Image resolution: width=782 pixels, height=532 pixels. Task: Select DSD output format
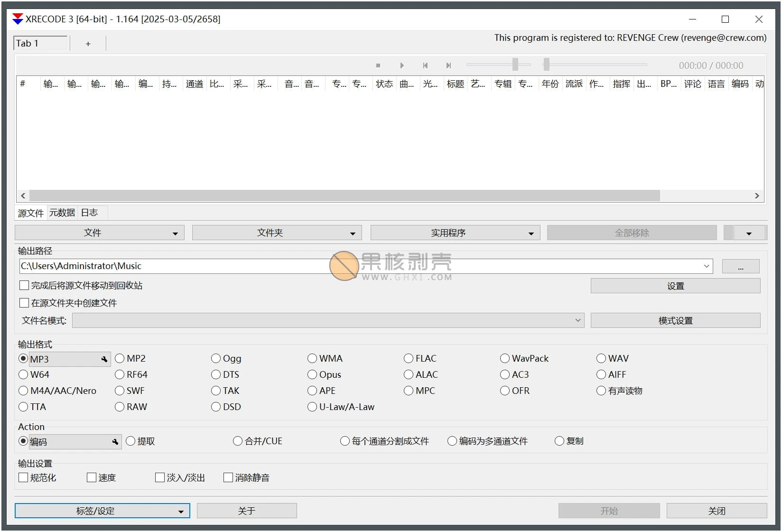[x=226, y=407]
